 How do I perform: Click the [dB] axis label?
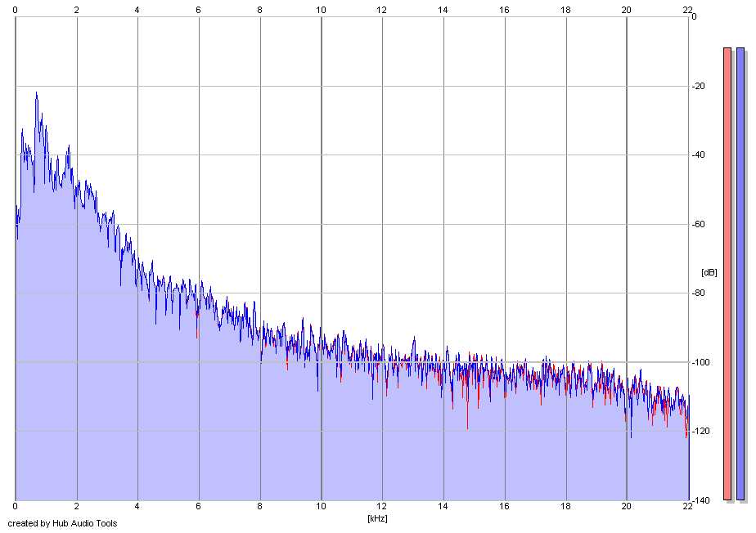(x=709, y=272)
